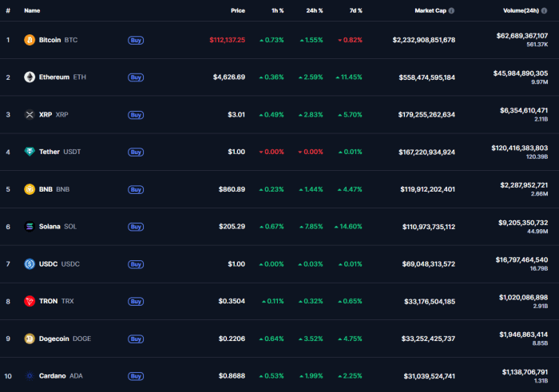Viewport: 559px width, 392px height.
Task: Open the Tether USDT name link
Action: tap(60, 152)
